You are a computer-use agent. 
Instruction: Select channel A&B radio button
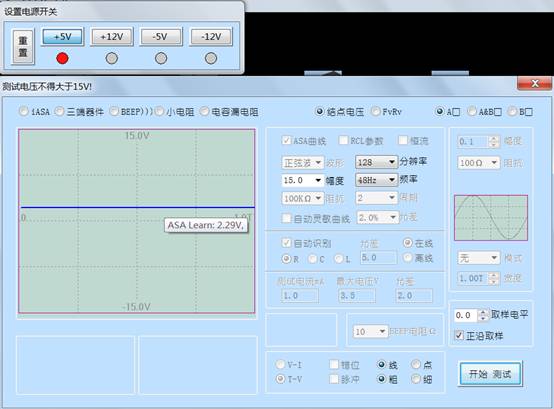tap(472, 112)
